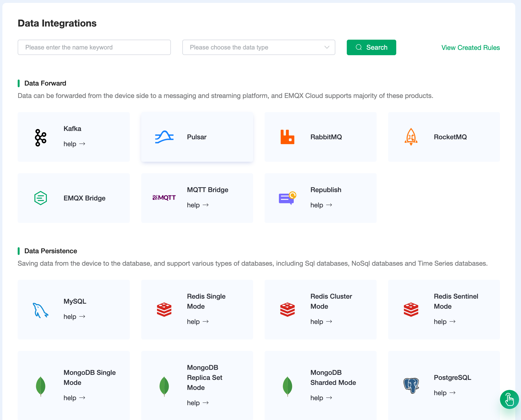This screenshot has height=420, width=521.
Task: Click the Data Persistence section heading
Action: pos(51,251)
